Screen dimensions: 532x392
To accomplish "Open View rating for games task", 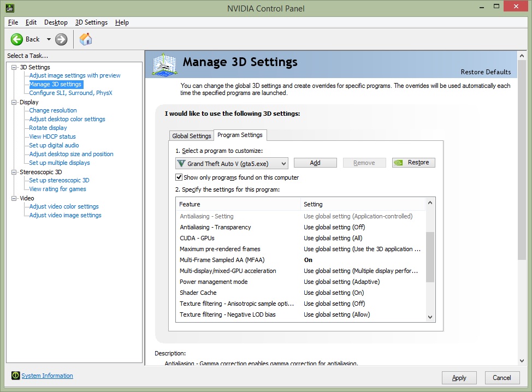I will tap(57, 189).
